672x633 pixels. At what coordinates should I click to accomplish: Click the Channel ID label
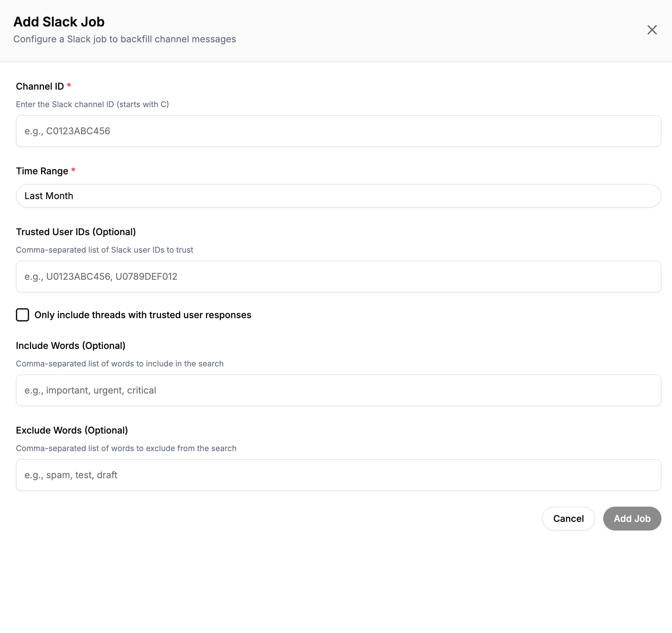(x=40, y=86)
